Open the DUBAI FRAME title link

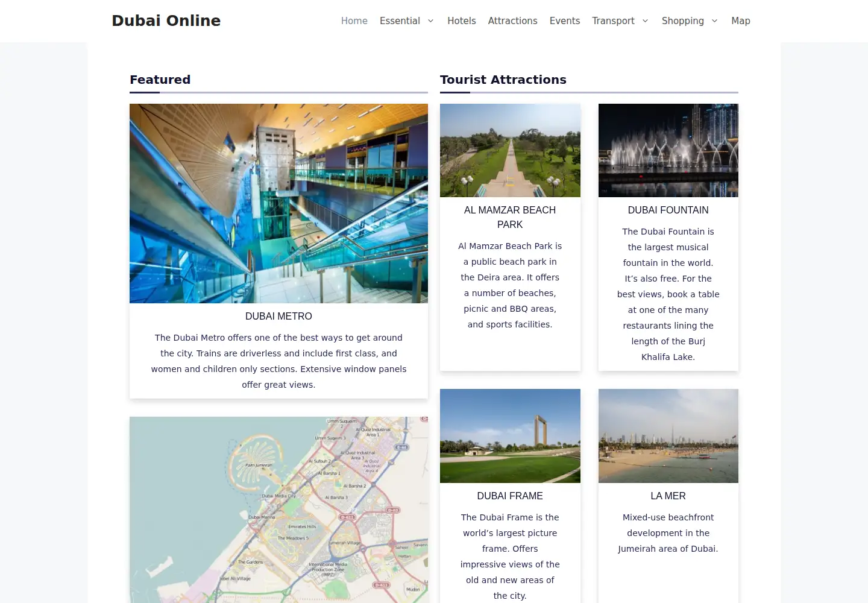tap(510, 496)
